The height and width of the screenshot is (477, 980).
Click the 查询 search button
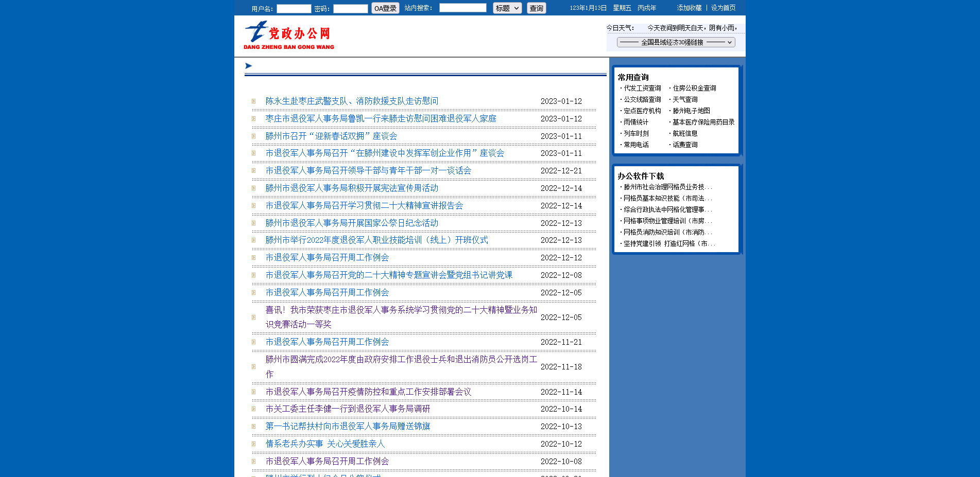(x=536, y=8)
